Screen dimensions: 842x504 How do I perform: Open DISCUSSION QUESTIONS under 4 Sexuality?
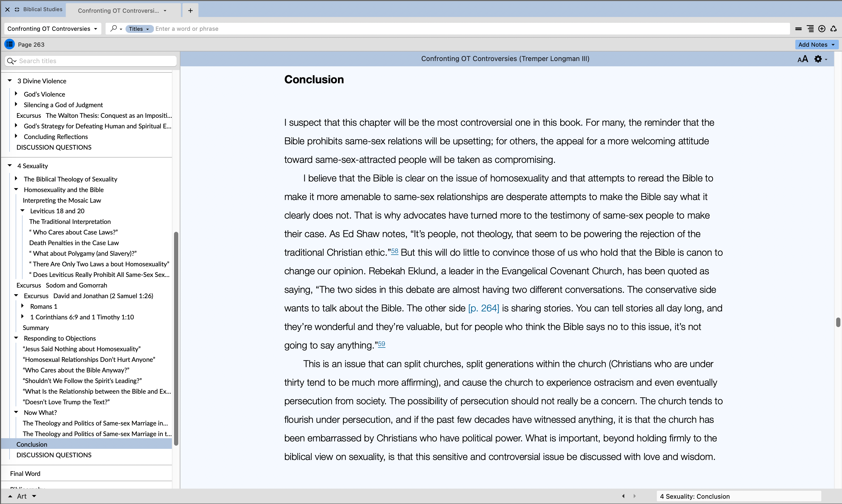pyautogui.click(x=54, y=455)
